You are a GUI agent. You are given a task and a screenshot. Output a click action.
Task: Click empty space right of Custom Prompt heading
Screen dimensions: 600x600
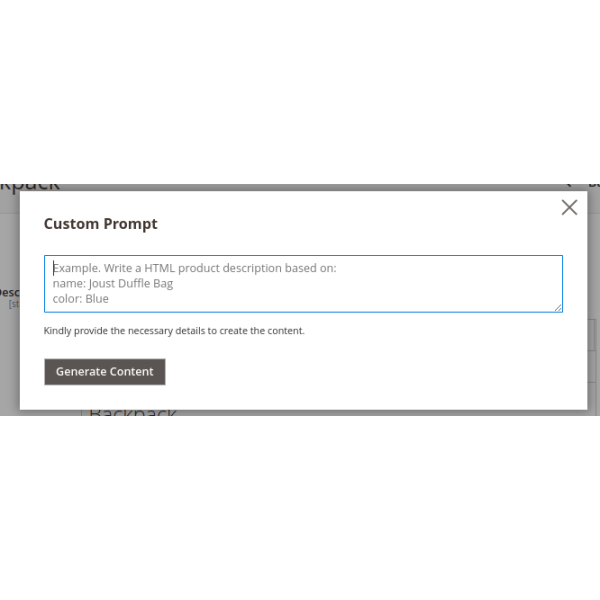click(x=350, y=224)
